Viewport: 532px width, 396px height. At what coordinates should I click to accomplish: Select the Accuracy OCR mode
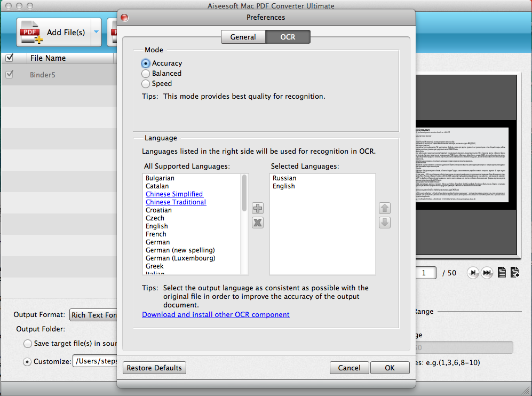coord(146,64)
